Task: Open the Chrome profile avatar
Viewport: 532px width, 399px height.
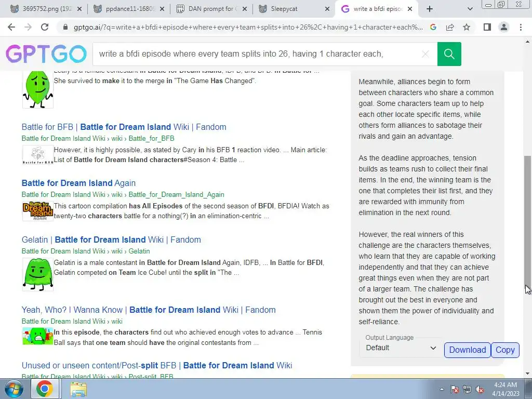Action: [x=504, y=27]
